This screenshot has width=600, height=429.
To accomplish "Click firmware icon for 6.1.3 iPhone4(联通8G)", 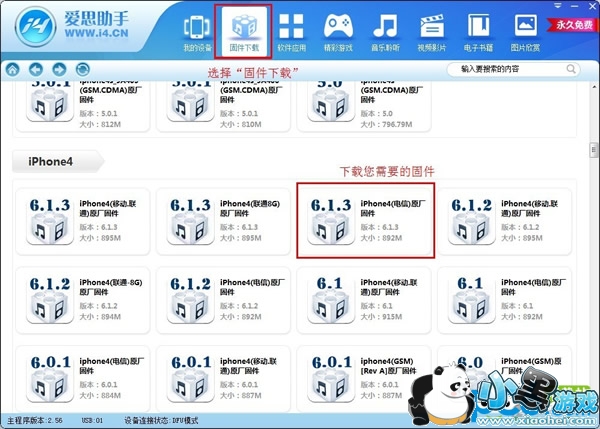I will coord(190,221).
